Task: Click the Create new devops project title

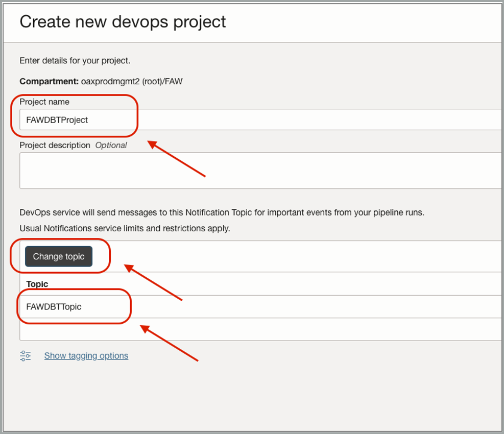Action: (x=122, y=22)
